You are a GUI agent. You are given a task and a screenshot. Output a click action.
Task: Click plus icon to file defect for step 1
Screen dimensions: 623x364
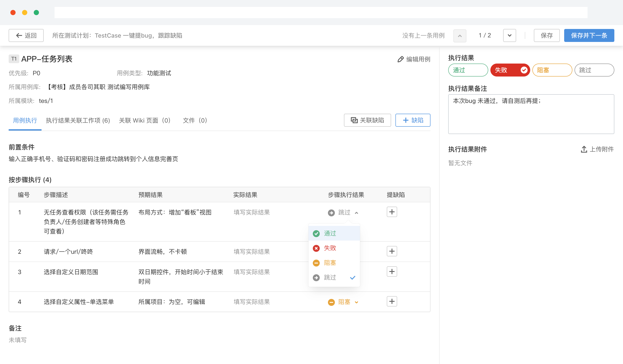[392, 212]
